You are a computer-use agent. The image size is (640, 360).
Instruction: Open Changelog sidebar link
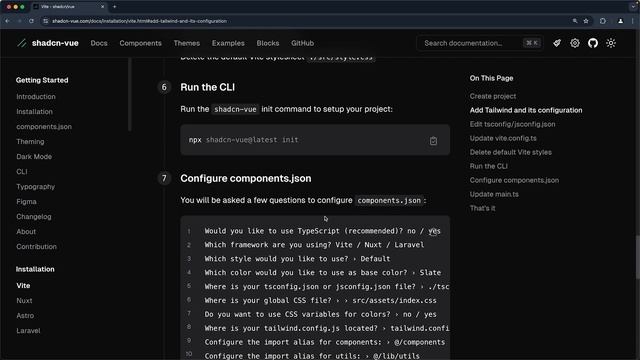34,217
